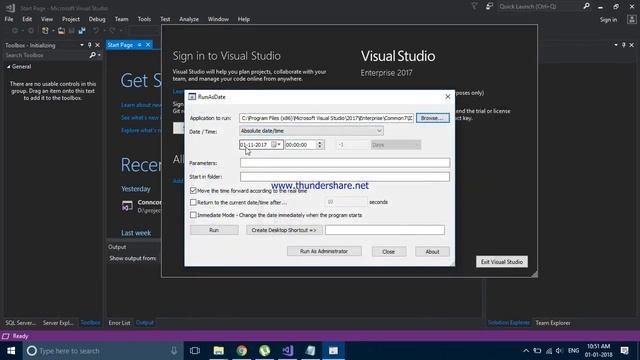Click the About button in RunAsDate
Viewport: 640px width, 360px height.
click(x=432, y=251)
